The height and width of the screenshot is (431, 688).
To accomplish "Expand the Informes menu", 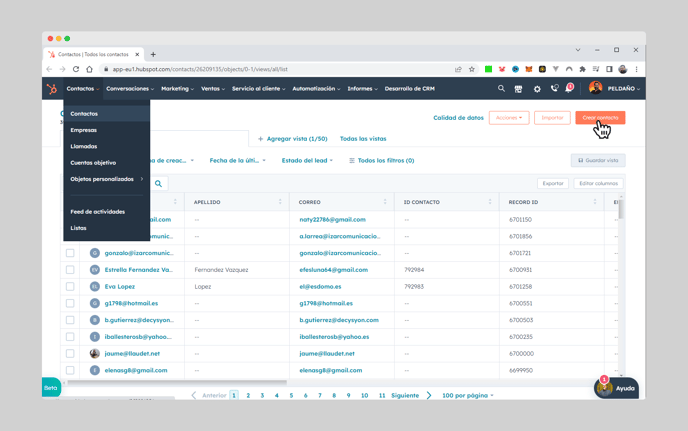I will 362,89.
